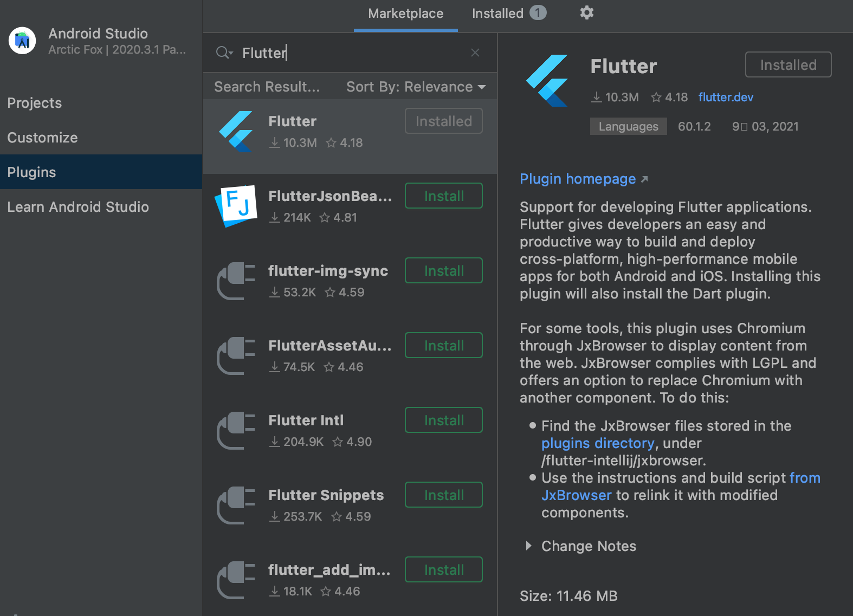Click the 4.18 rating star in details
The image size is (853, 616).
[656, 97]
